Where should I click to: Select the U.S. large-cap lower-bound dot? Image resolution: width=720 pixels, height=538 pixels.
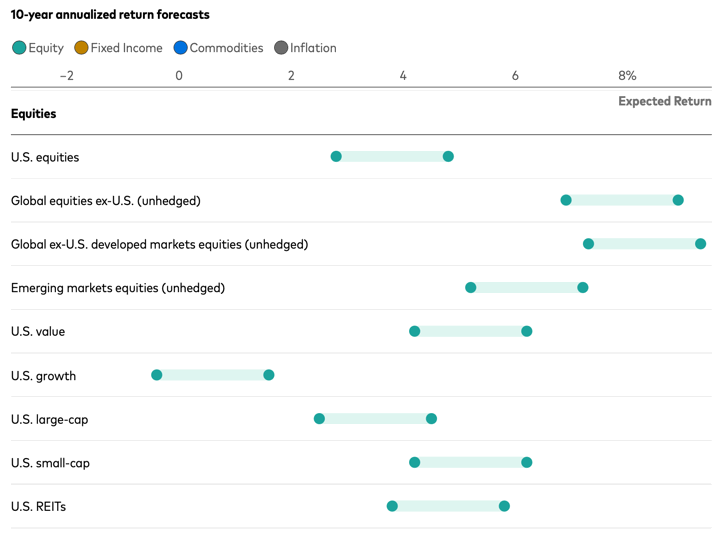pyautogui.click(x=320, y=419)
